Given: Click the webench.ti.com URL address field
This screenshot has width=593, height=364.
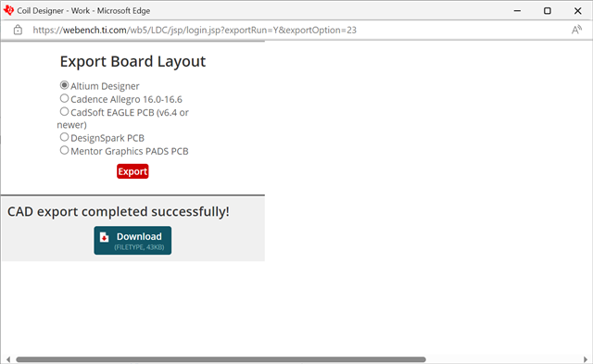Looking at the screenshot, I should click(x=195, y=30).
